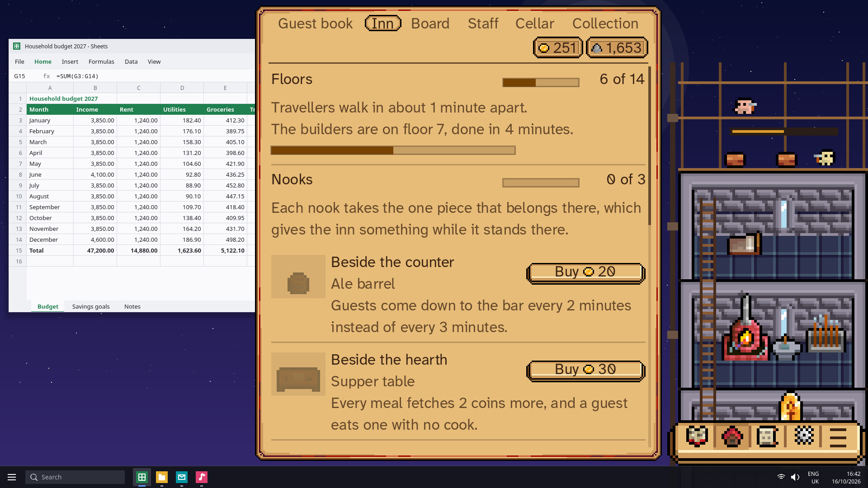Switch to the Cellar tab
Viewport: 868px width, 488px height.
pos(534,23)
